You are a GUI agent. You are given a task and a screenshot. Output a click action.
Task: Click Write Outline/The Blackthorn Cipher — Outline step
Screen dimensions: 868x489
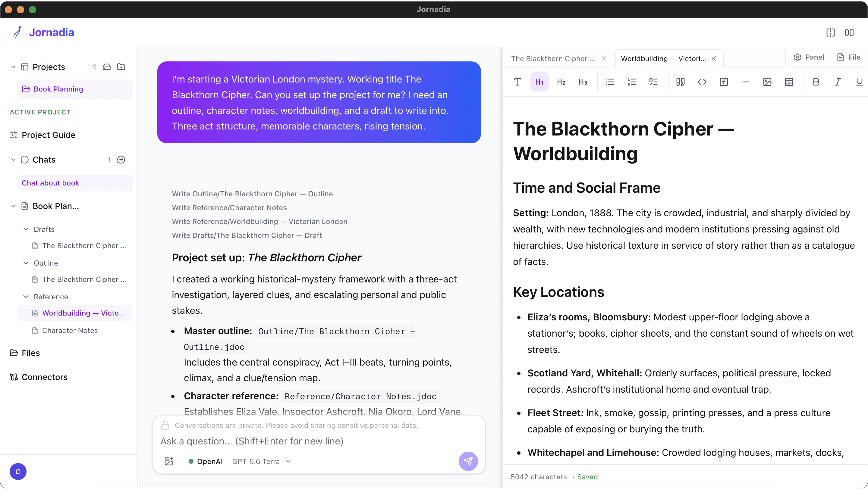252,194
